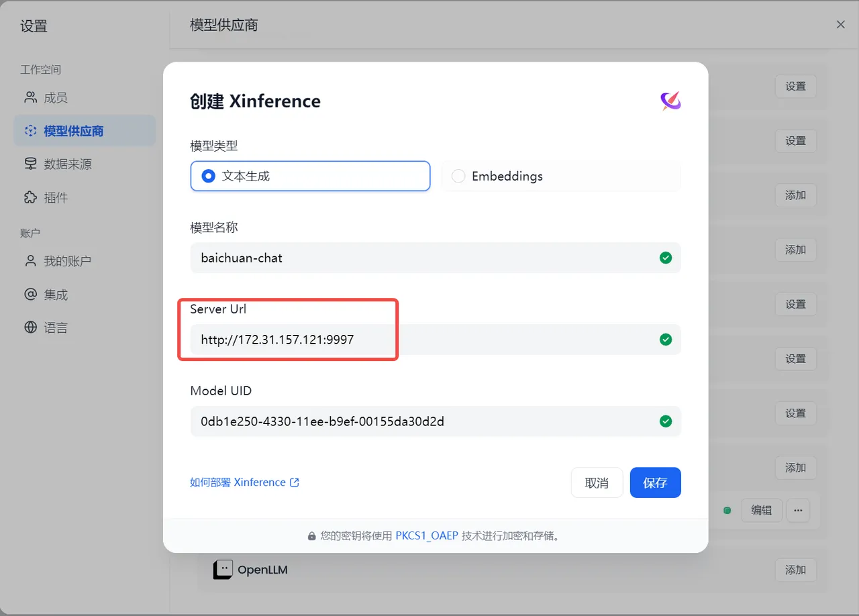Click the OpenLLM provider icon
The width and height of the screenshot is (859, 616).
[223, 570]
